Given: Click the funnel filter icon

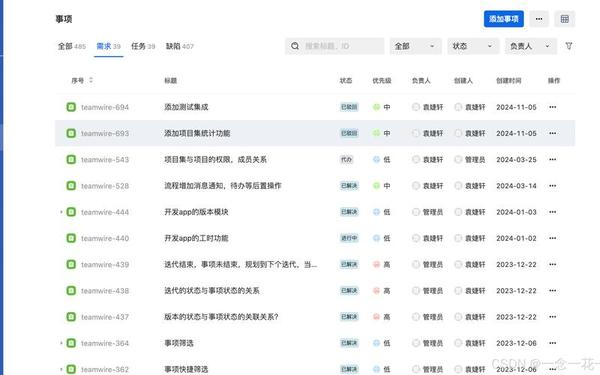Looking at the screenshot, I should 569,46.
